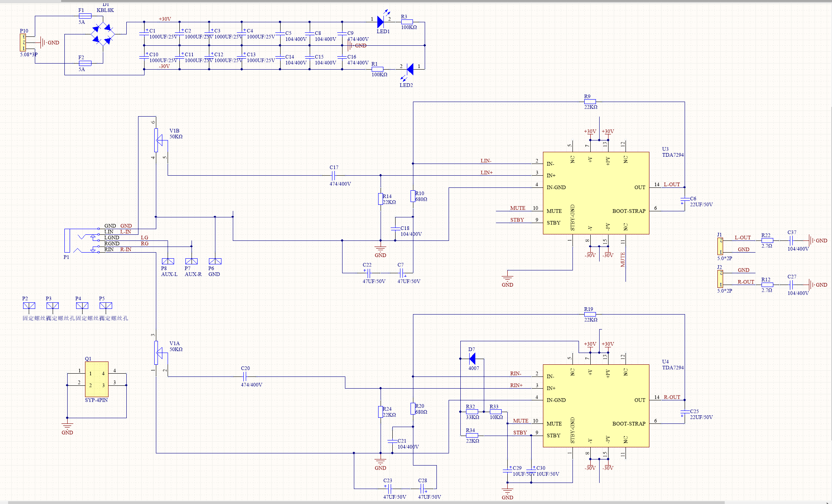Image resolution: width=832 pixels, height=504 pixels.
Task: Click the LED1 diode symbol
Action: coord(380,22)
